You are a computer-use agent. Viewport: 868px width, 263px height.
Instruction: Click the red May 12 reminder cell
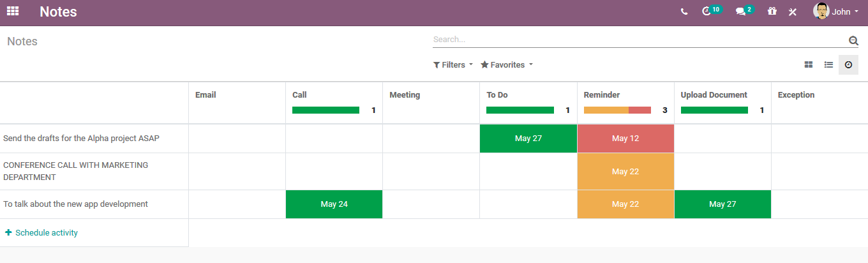click(x=625, y=139)
